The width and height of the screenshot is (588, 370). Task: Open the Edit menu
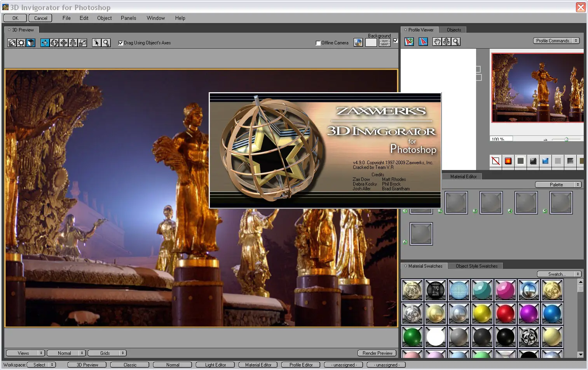[x=84, y=18]
